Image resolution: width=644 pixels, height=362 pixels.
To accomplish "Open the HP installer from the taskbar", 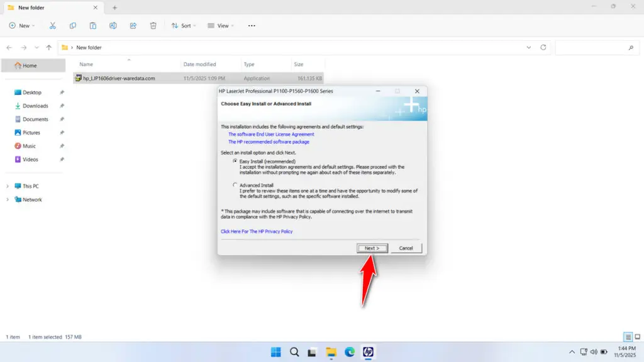I will pos(367,353).
